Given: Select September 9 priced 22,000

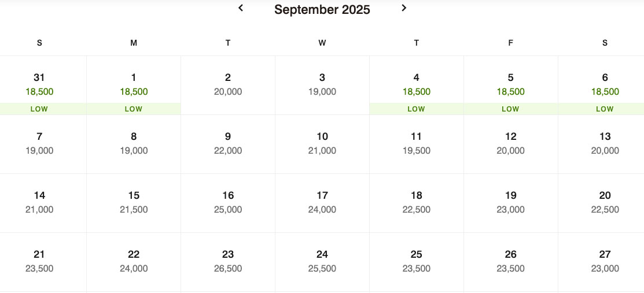Looking at the screenshot, I should click(228, 144).
